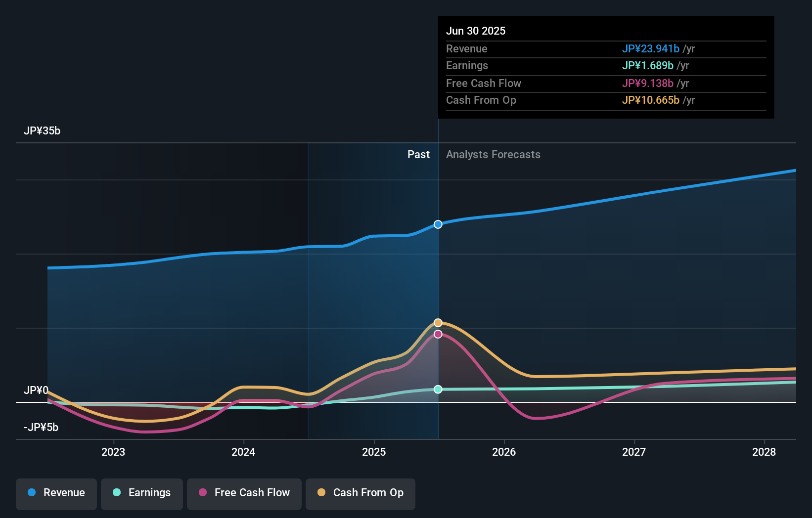This screenshot has width=812, height=518.
Task: Click the 2024 x-axis label
Action: click(243, 452)
